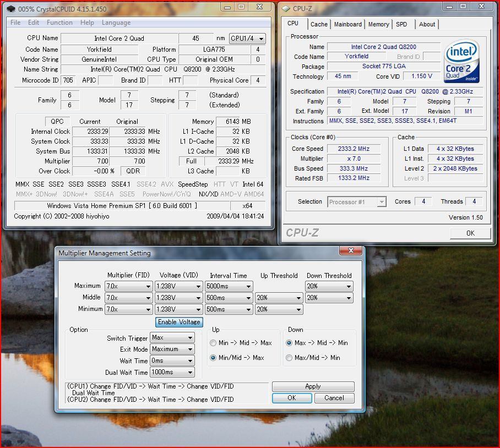Click Apply in Multiplier Management Setting
This screenshot has height=448, width=500.
[x=313, y=386]
